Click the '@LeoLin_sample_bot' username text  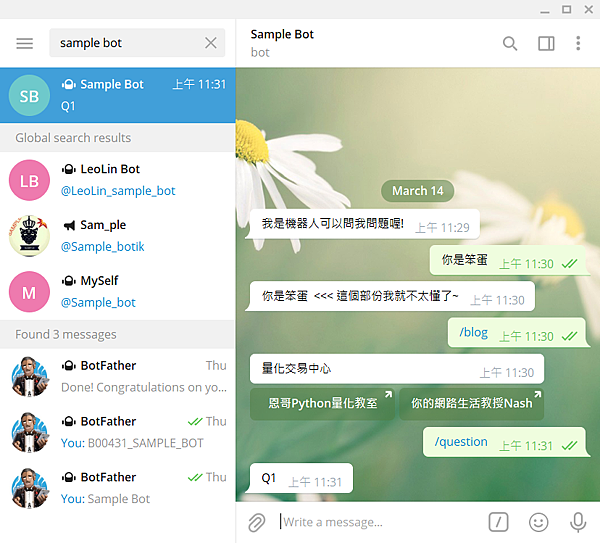point(118,191)
